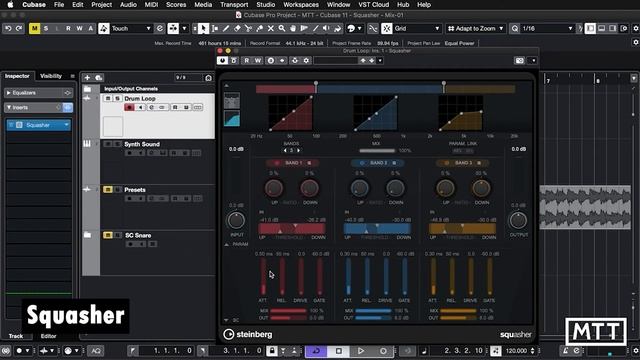Image resolution: width=640 pixels, height=360 pixels.
Task: Toggle Snap on/off button next to Grid
Action: pos(387,28)
